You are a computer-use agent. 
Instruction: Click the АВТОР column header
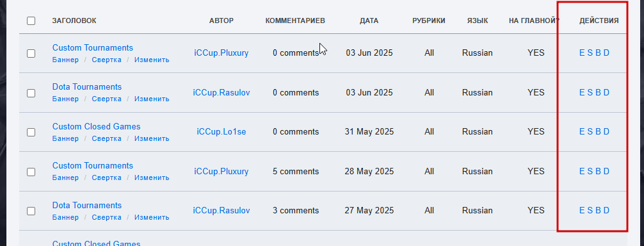pyautogui.click(x=221, y=20)
